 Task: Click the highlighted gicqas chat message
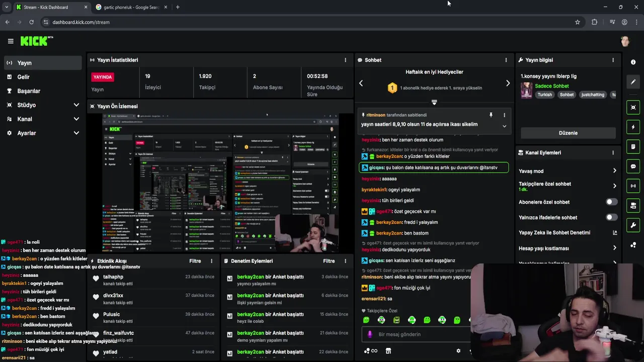[x=434, y=167]
